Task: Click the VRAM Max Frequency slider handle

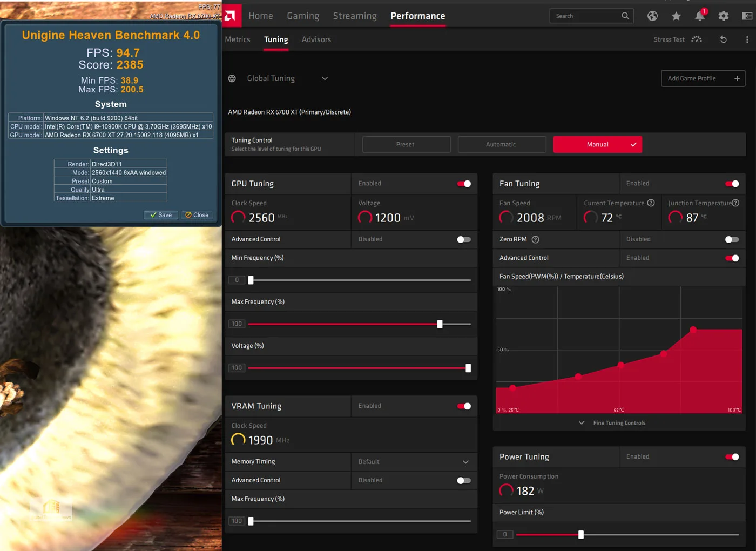Action: pyautogui.click(x=251, y=521)
